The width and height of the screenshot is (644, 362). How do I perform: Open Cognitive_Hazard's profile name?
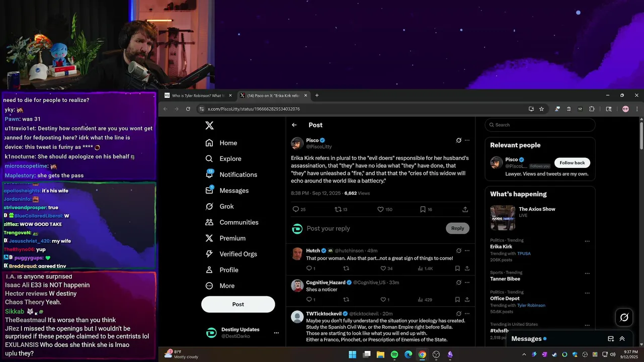(326, 283)
